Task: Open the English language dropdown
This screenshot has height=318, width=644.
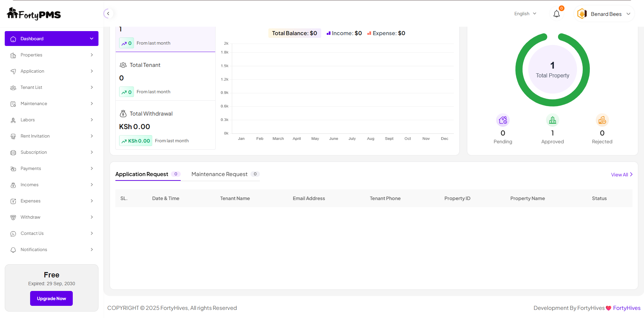Action: pos(525,14)
